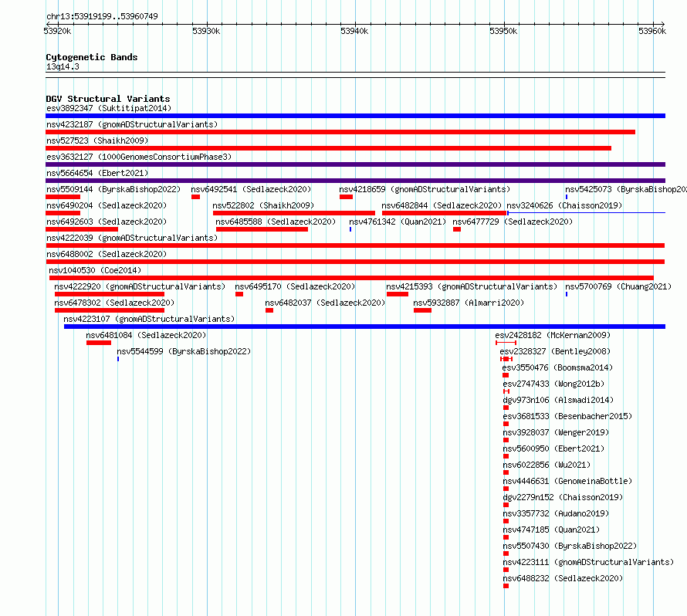Select dgv973n106 (Alsmadi2014) label

558,400
